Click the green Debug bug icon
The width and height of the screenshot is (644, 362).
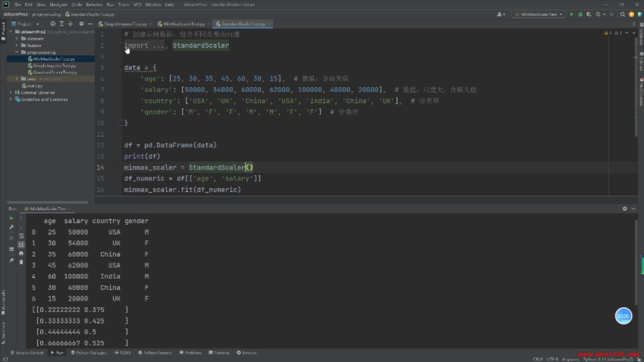(580, 14)
